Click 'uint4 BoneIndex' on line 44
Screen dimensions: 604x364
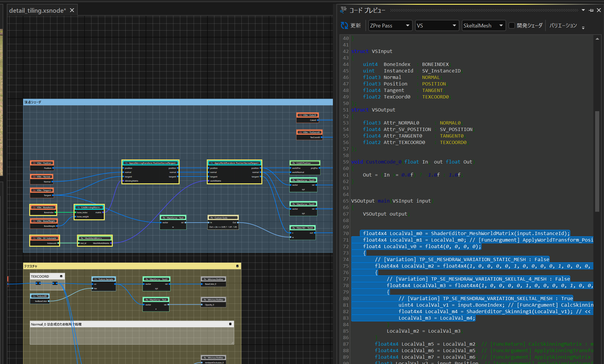pos(387,64)
